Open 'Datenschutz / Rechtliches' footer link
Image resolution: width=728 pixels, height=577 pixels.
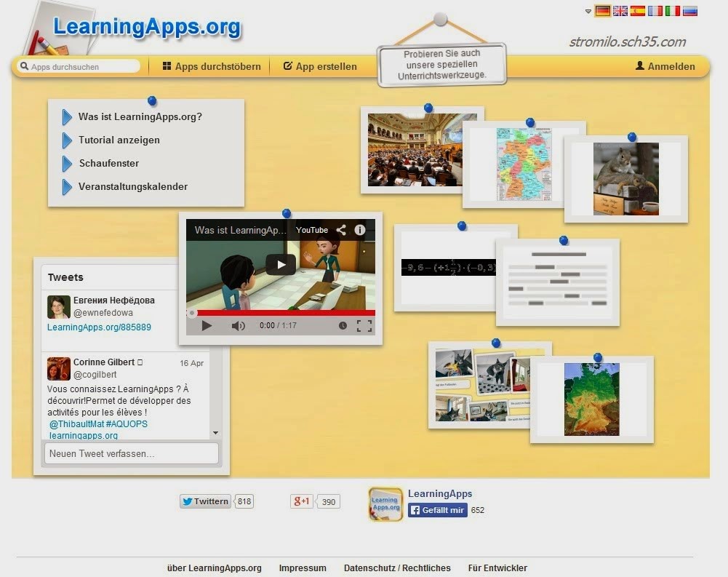[397, 568]
